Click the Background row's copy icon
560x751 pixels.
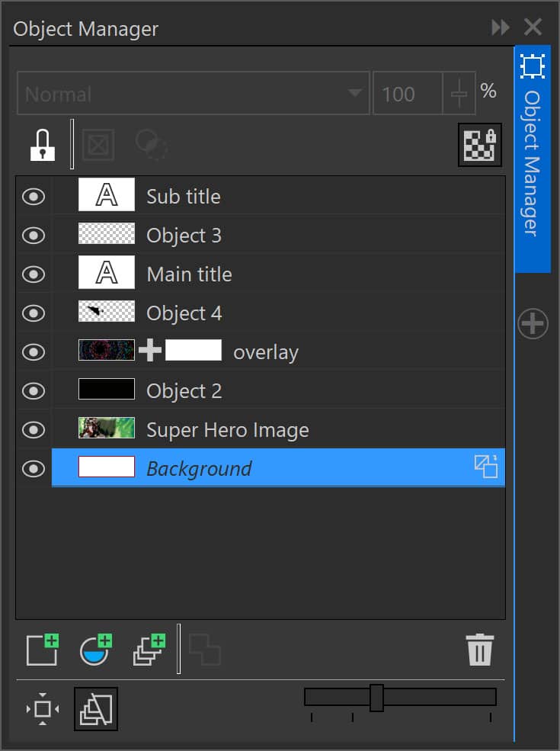[486, 467]
